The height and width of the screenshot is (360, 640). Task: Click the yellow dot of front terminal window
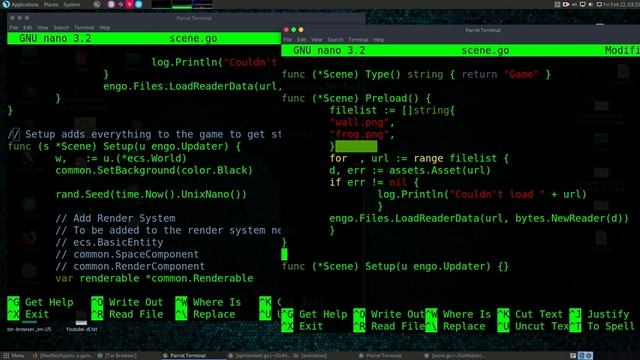301,30
